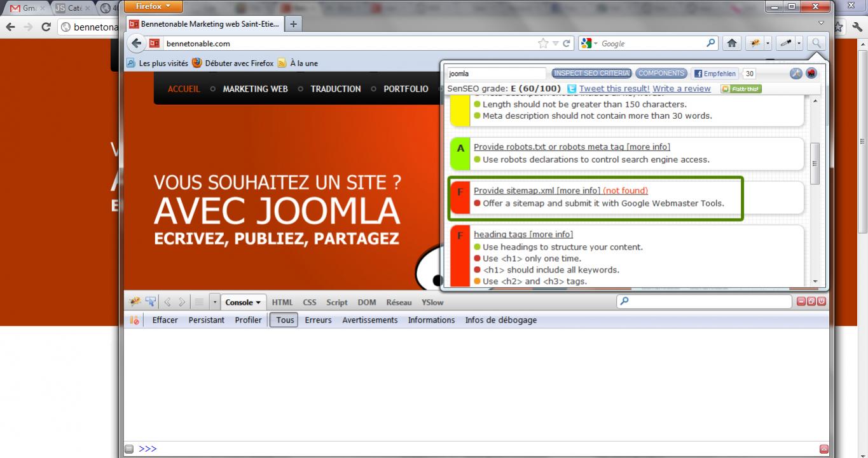Go to previous Firebug panel location
This screenshot has height=458, width=868.
pos(168,302)
